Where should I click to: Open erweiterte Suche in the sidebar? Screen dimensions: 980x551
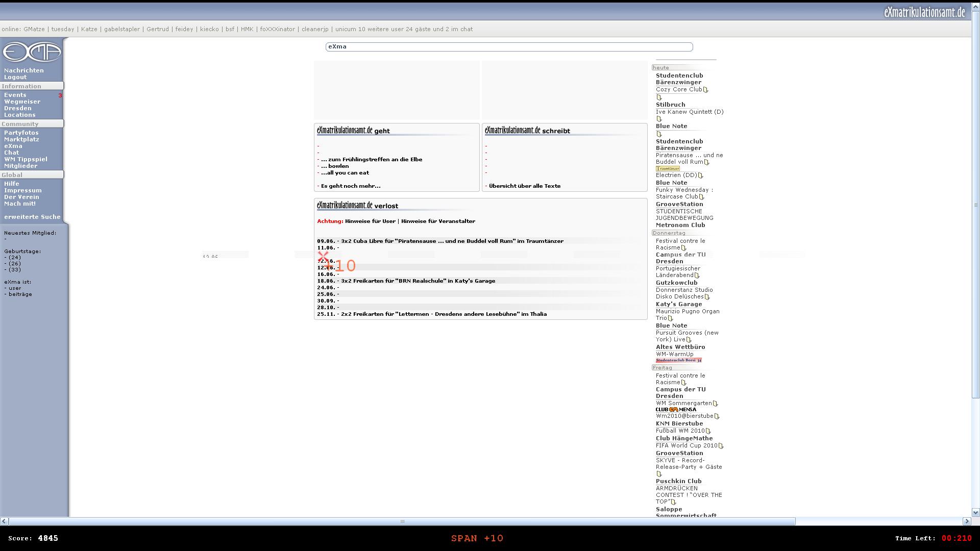(x=32, y=217)
